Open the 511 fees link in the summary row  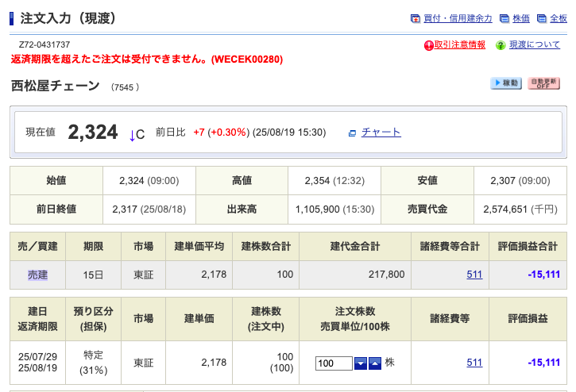[x=474, y=275]
